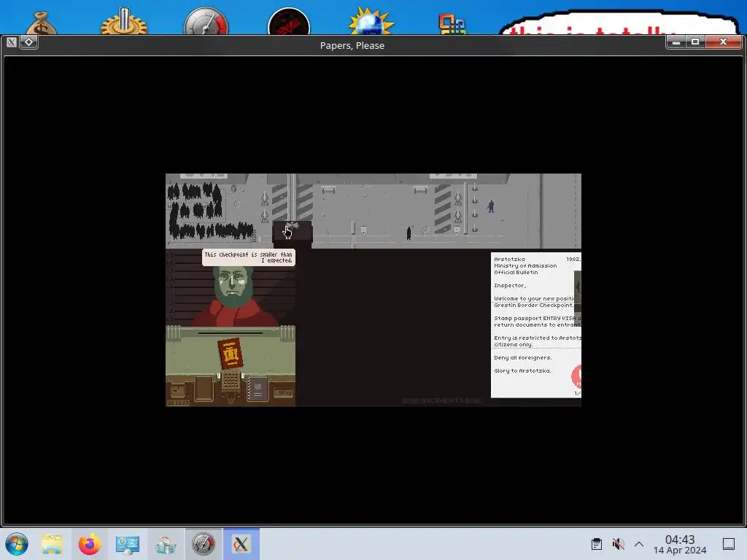Click the speech bubble 'This checkpoint is smaller'
Screen dimensions: 747x560
click(x=248, y=257)
